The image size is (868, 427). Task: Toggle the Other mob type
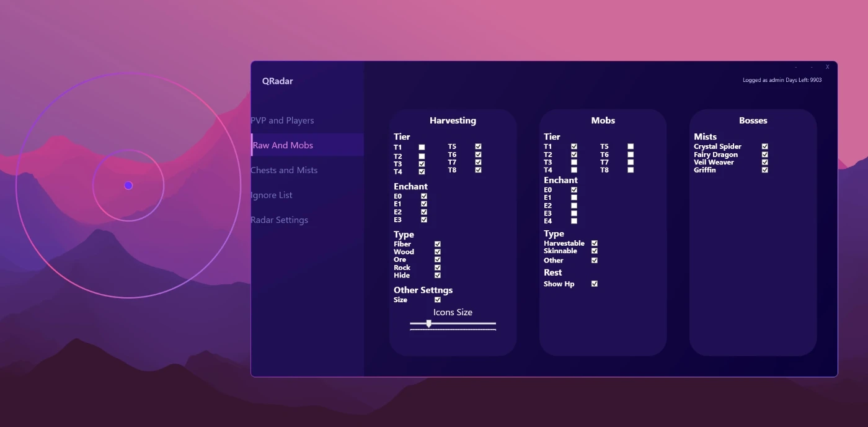pyautogui.click(x=595, y=260)
